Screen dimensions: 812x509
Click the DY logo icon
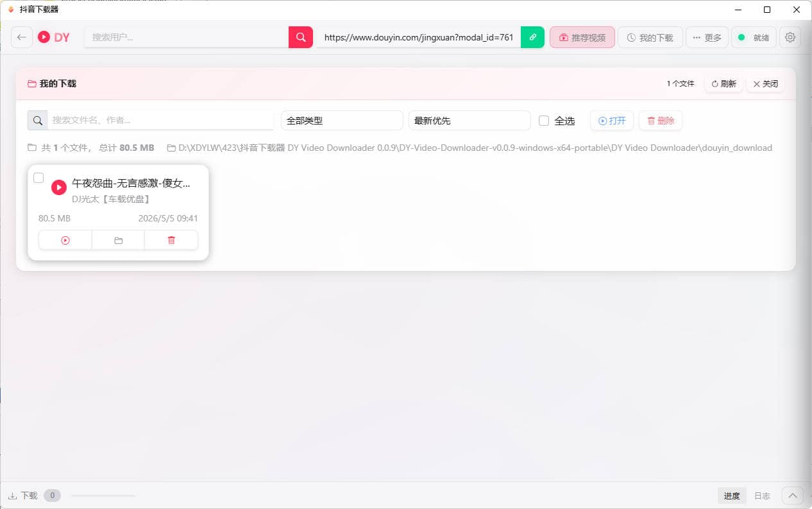(44, 37)
